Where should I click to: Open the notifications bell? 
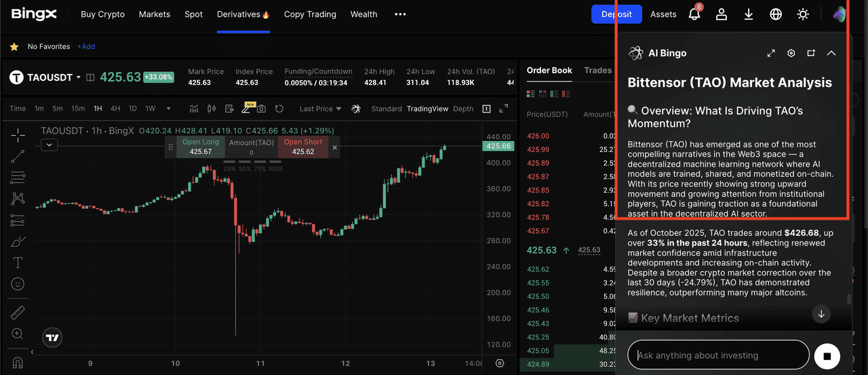[694, 14]
